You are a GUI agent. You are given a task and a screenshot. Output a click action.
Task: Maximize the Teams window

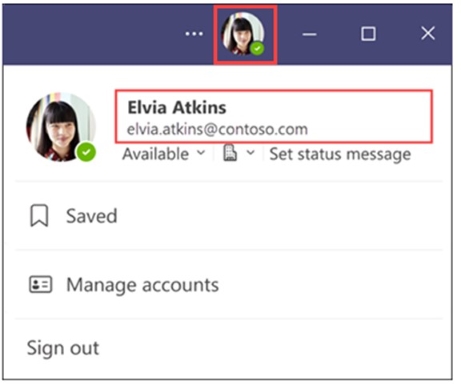coord(368,34)
